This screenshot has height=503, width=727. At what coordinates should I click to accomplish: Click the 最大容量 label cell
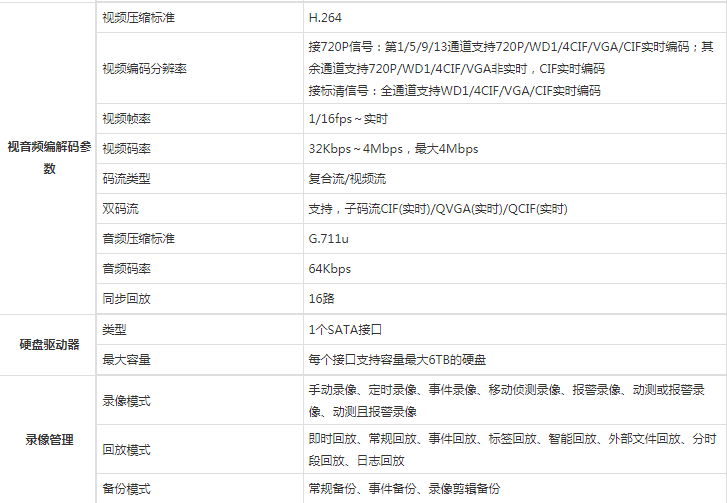tap(126, 359)
